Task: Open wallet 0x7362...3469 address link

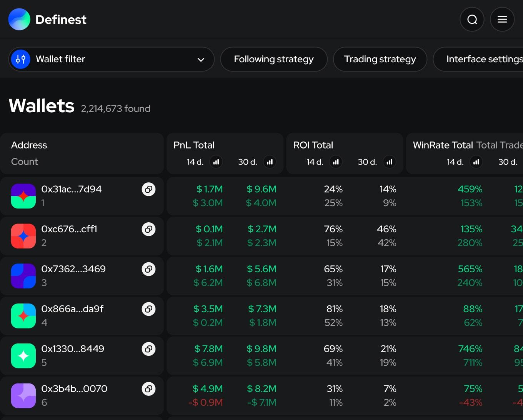Action: click(73, 269)
